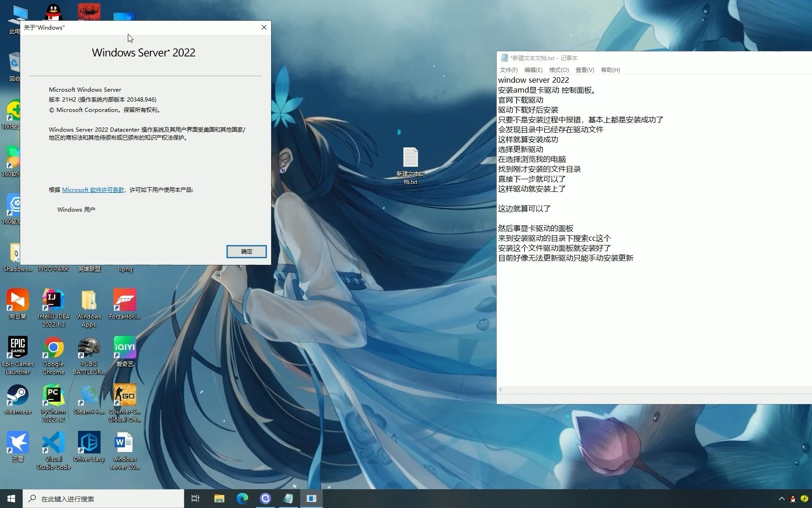Click the PICO PARK desktop label
812x508 pixels.
coord(54,269)
